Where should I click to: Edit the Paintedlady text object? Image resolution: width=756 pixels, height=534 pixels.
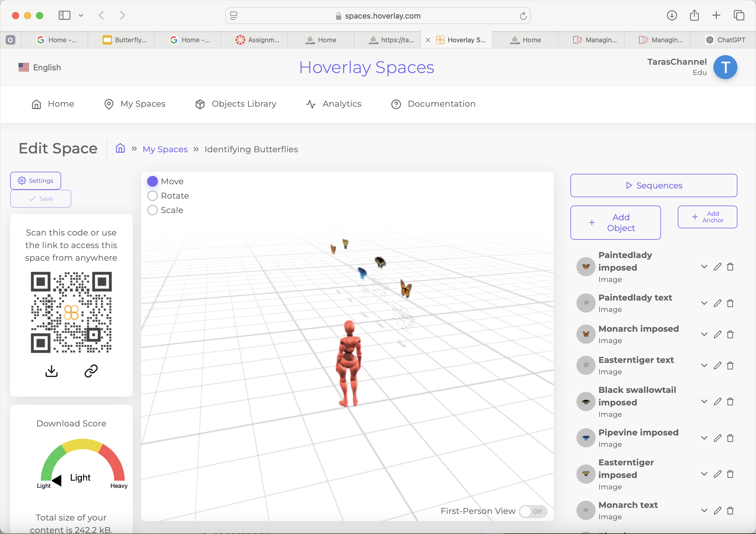717,303
